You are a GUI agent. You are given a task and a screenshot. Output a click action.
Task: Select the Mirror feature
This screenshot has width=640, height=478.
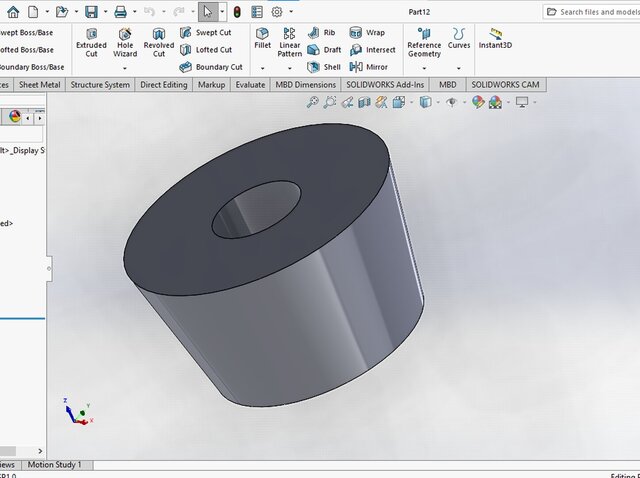(x=369, y=67)
